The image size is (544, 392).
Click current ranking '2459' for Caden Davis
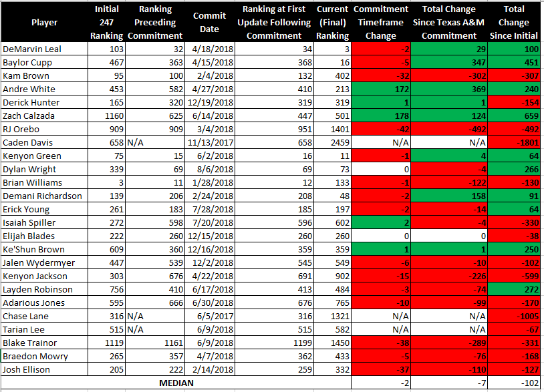click(332, 142)
